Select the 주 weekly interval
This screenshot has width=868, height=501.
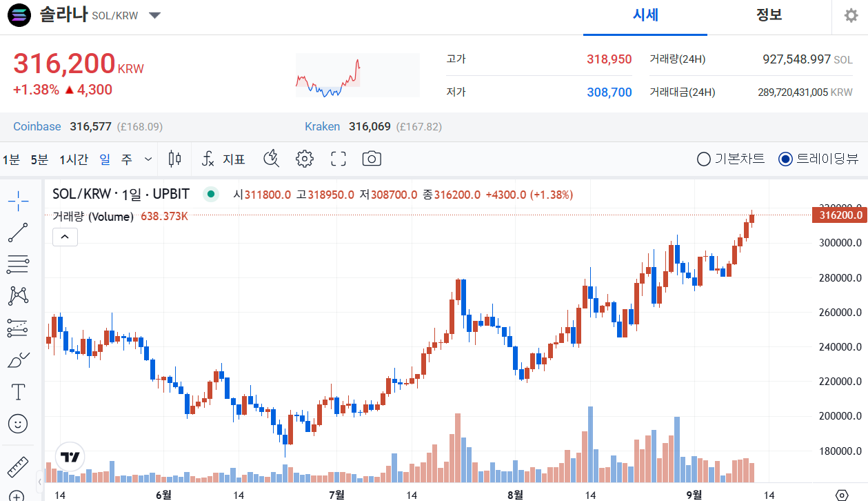tap(127, 159)
